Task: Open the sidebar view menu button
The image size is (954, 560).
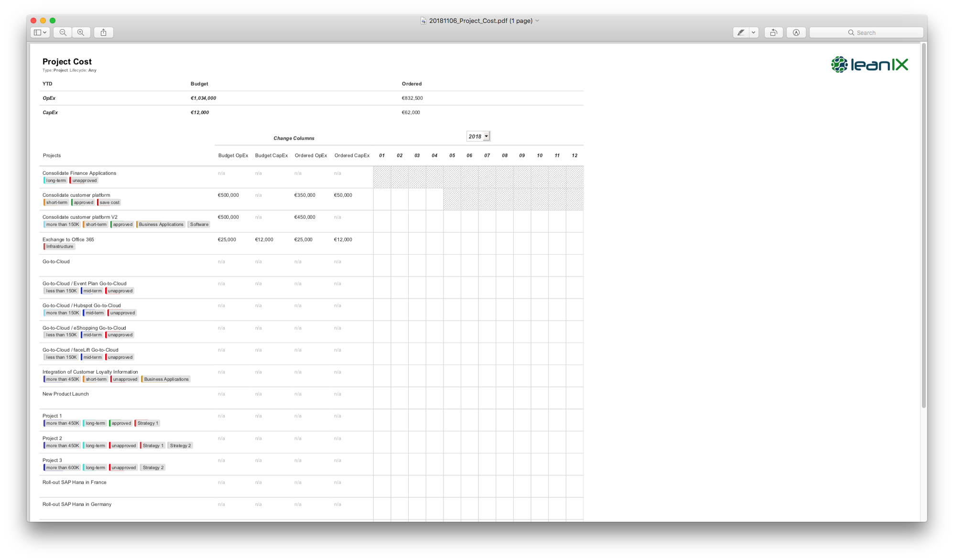Action: pyautogui.click(x=40, y=32)
